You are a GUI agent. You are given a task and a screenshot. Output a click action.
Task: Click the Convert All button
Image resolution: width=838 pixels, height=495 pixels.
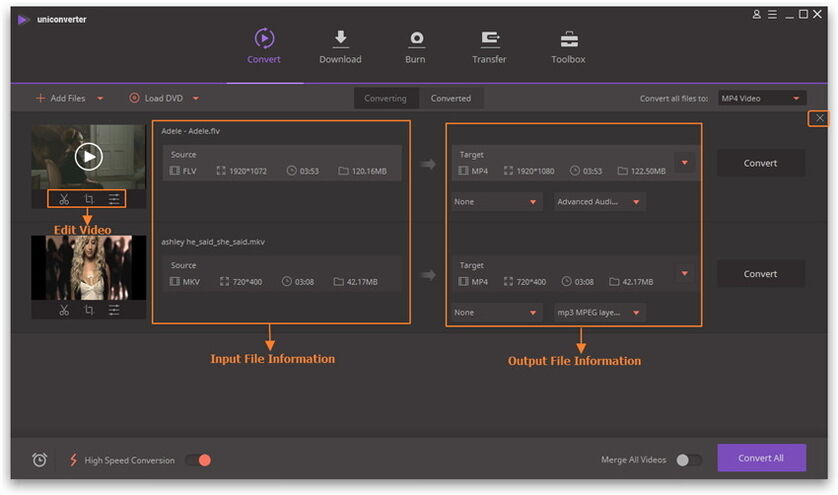(x=761, y=458)
